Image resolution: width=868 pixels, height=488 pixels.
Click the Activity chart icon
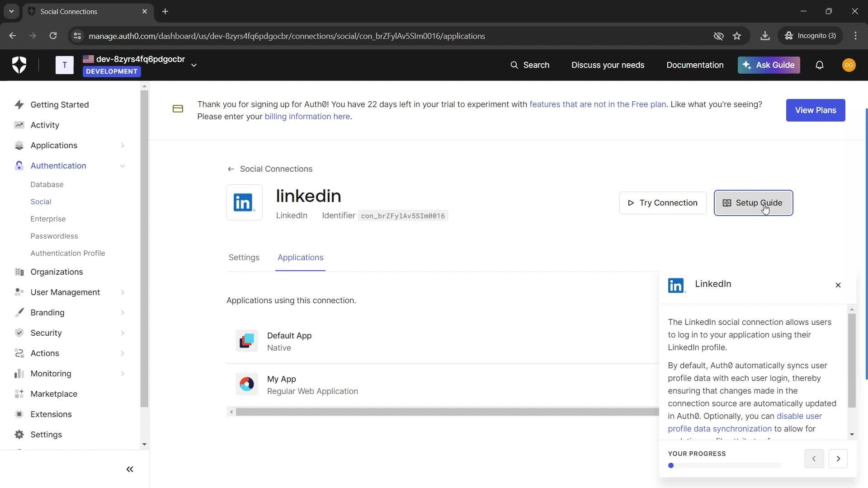click(19, 125)
